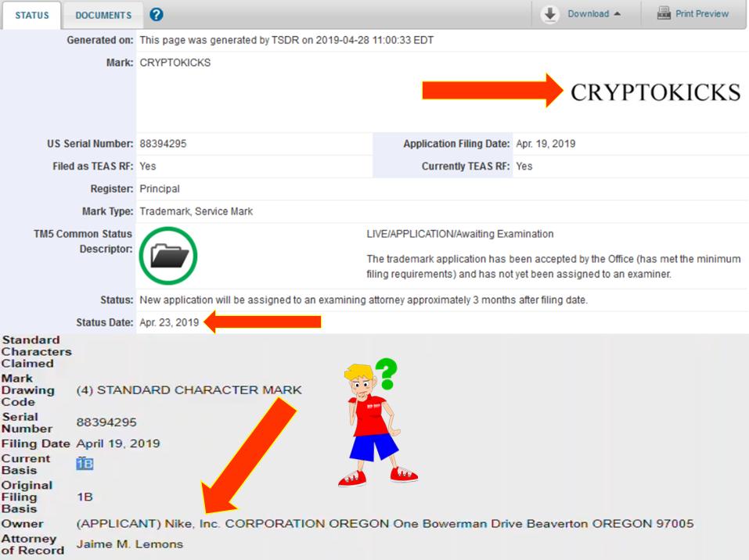Open the DOCUMENTS tab

103,16
